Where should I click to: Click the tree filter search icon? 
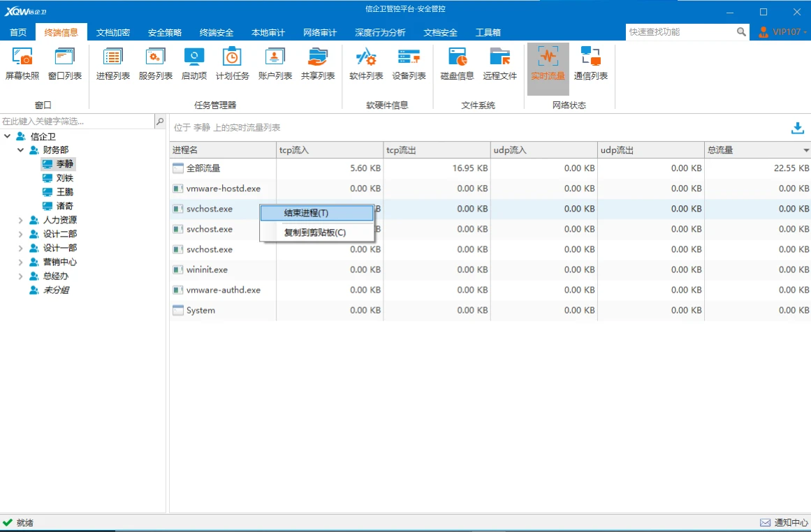[160, 121]
